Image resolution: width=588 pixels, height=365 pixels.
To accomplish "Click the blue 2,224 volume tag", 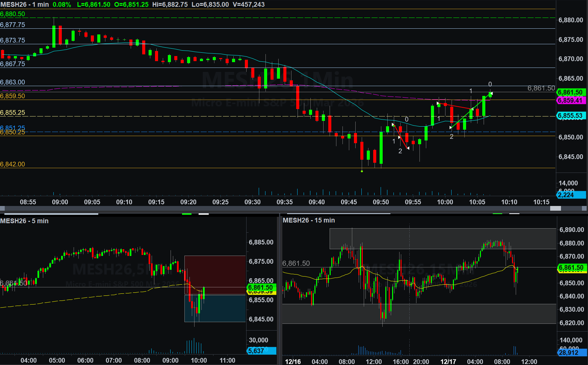I will [x=571, y=195].
